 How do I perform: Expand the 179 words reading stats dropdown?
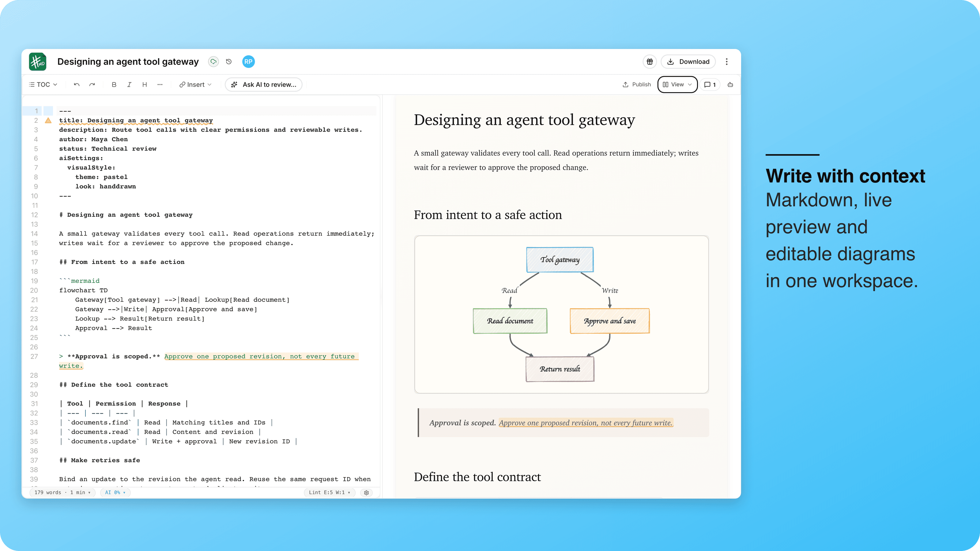click(62, 493)
